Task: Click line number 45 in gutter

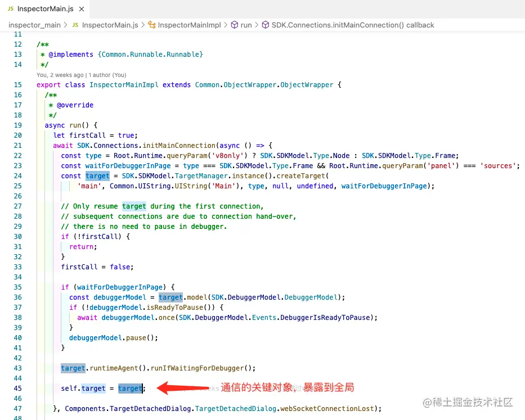Action: coord(18,389)
